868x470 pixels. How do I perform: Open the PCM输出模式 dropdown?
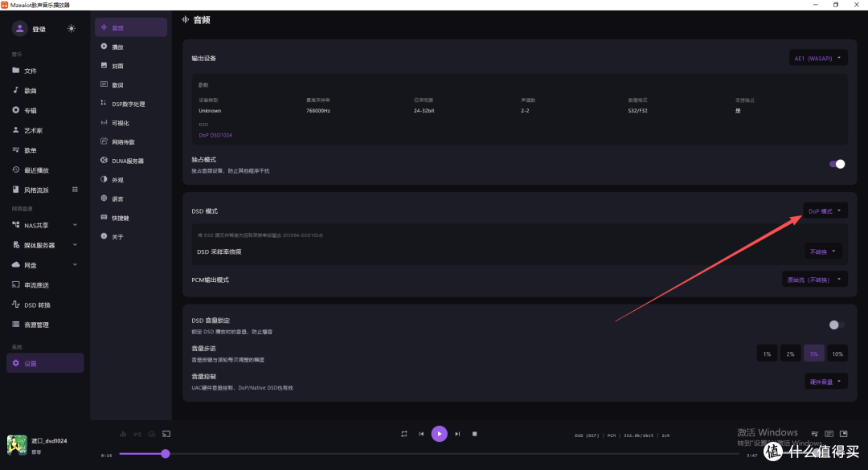815,280
